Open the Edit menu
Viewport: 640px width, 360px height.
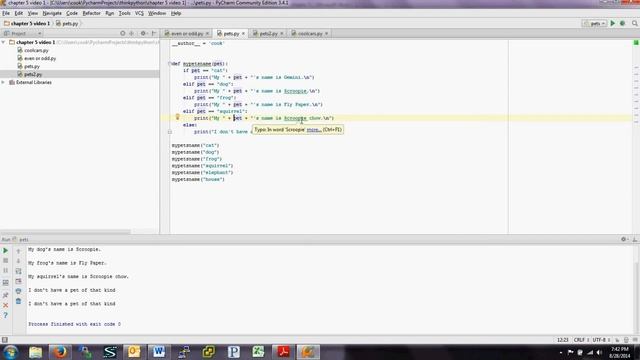[x=19, y=13]
